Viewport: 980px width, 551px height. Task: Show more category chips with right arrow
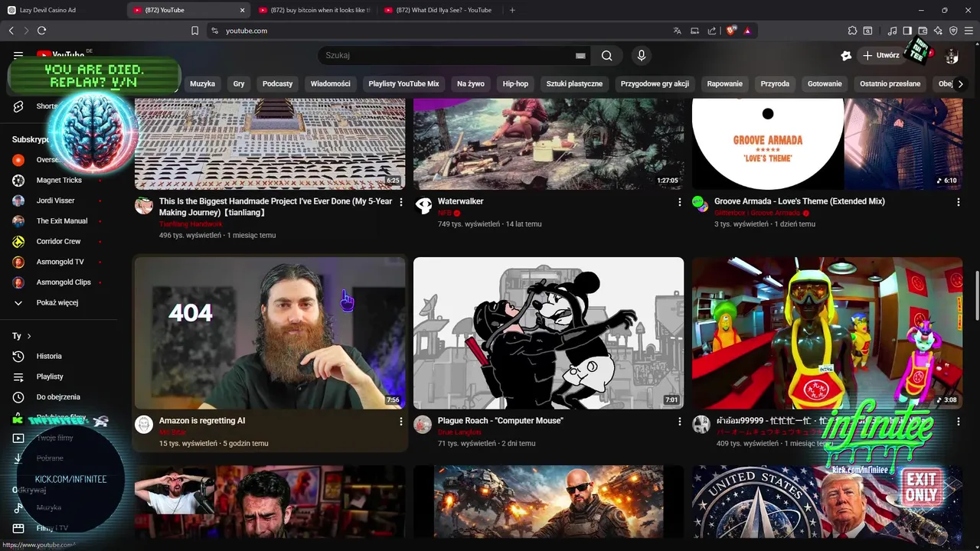coord(960,83)
